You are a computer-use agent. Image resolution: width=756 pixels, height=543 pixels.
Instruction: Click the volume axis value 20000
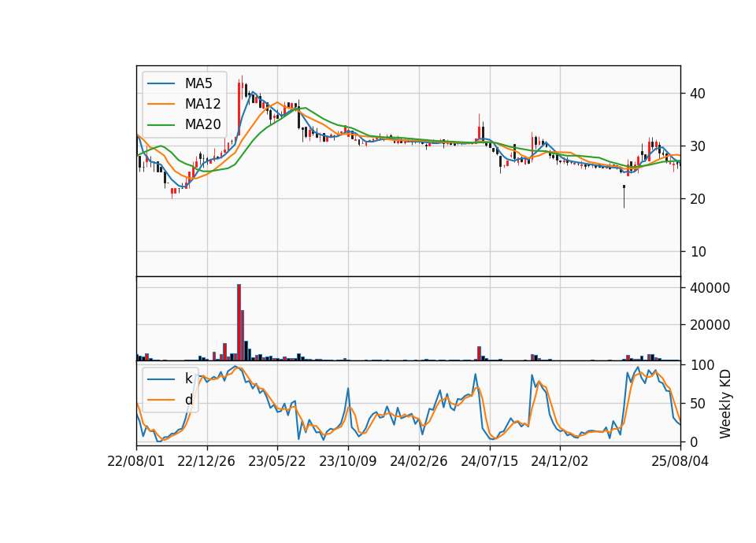click(x=710, y=325)
